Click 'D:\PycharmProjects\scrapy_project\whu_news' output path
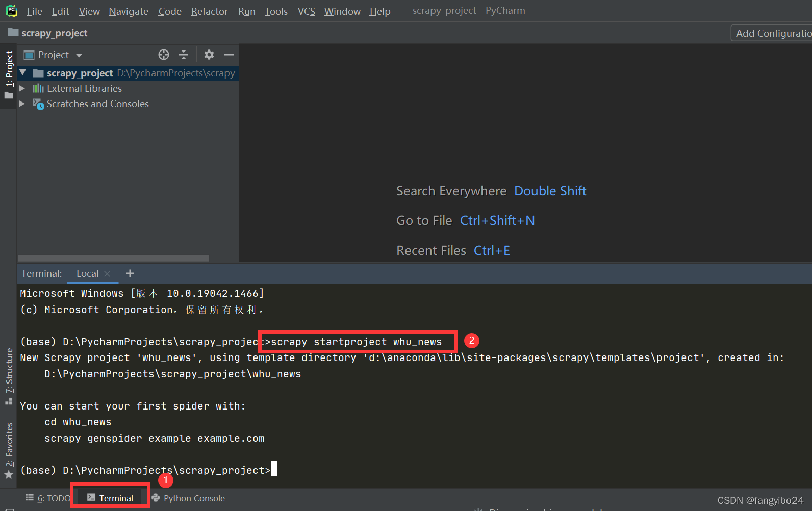Viewport: 812px width, 511px height. pyautogui.click(x=173, y=374)
